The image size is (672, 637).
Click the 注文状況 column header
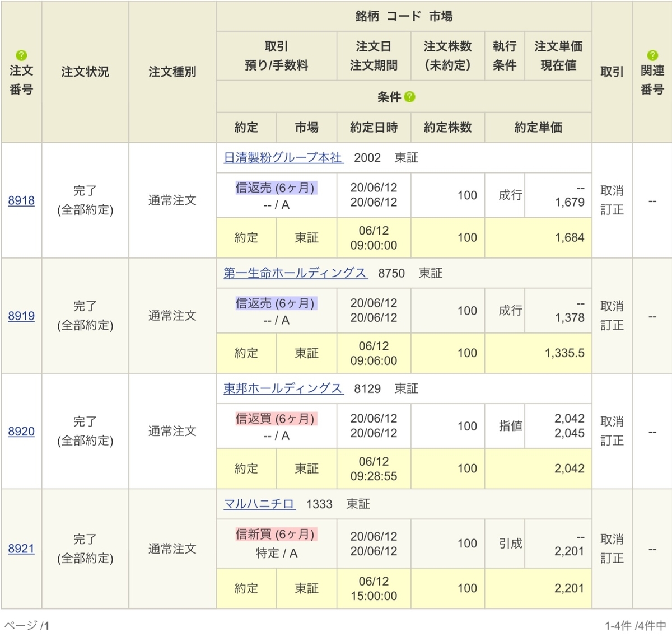85,72
